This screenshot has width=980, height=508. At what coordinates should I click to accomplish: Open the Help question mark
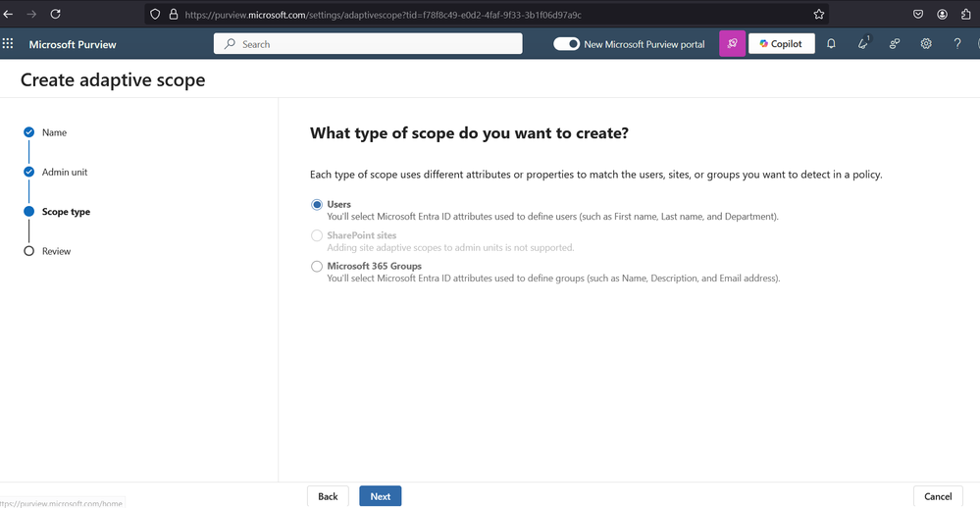(956, 44)
